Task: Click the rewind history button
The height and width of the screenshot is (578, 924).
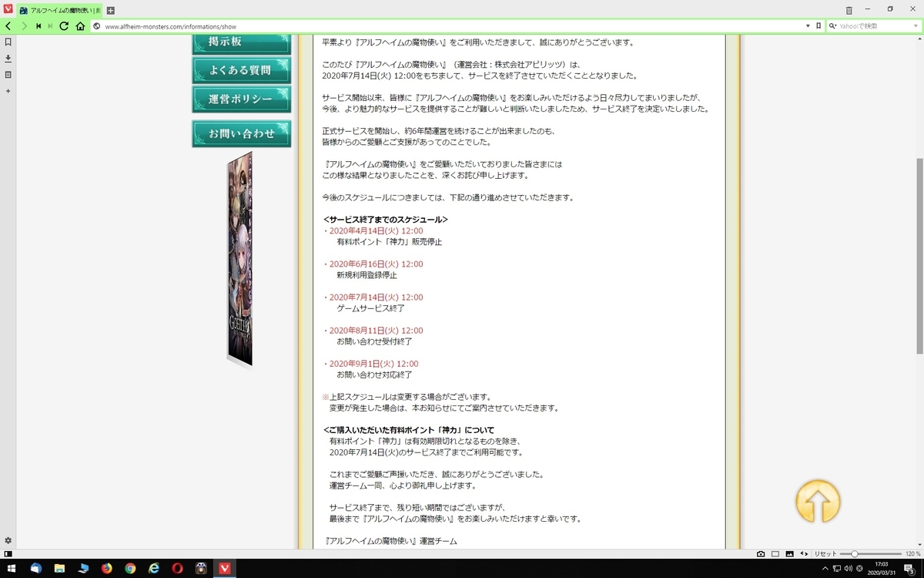Action: [38, 26]
